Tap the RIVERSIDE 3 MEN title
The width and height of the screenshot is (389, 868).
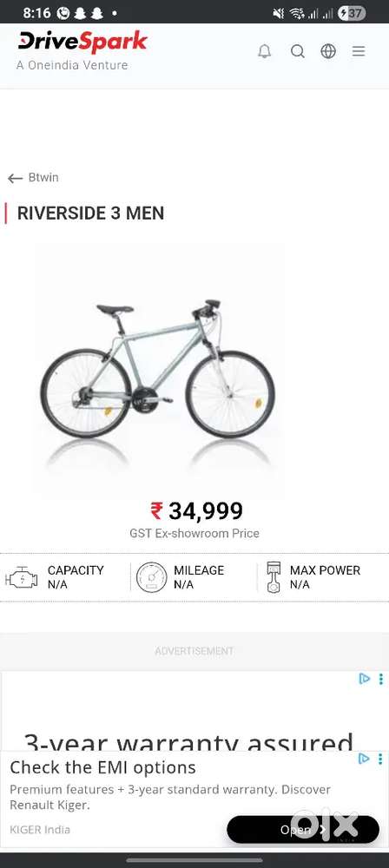(90, 214)
